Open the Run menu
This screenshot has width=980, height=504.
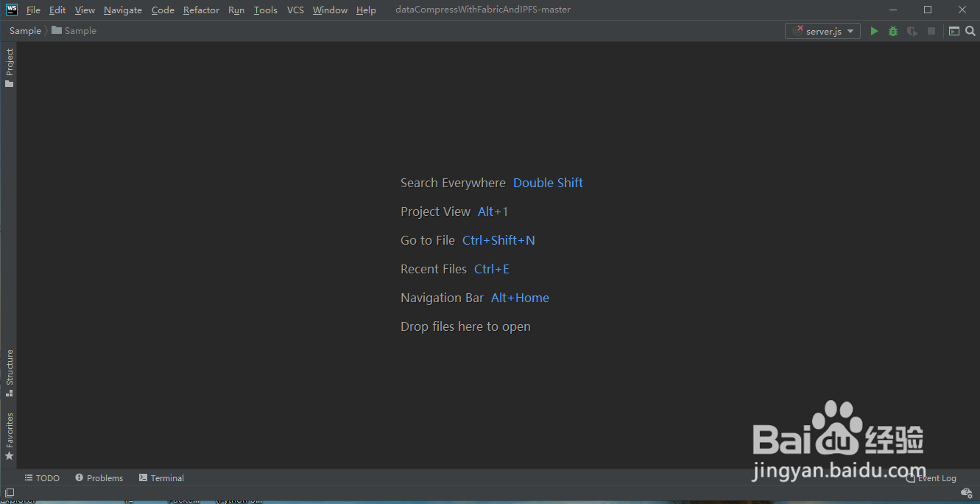point(236,10)
